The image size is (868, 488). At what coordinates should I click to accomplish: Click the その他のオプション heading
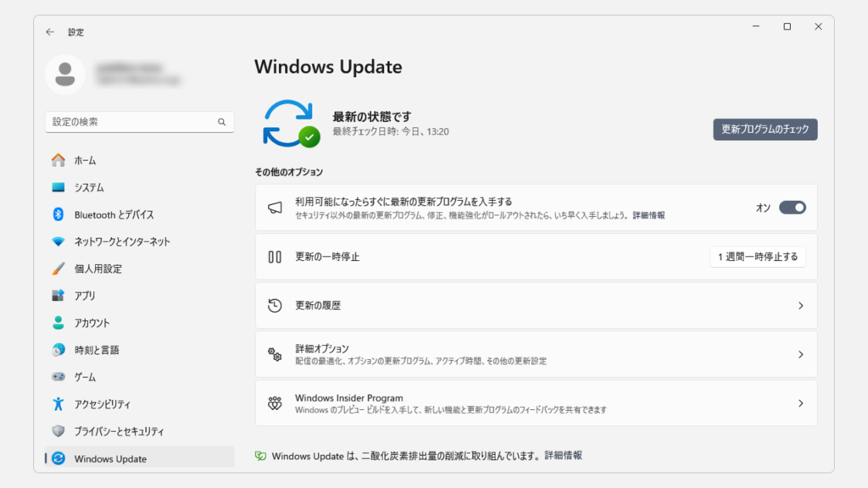point(289,172)
